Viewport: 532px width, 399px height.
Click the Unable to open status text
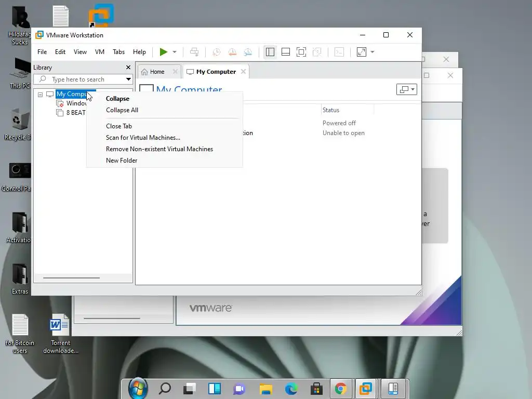click(343, 133)
